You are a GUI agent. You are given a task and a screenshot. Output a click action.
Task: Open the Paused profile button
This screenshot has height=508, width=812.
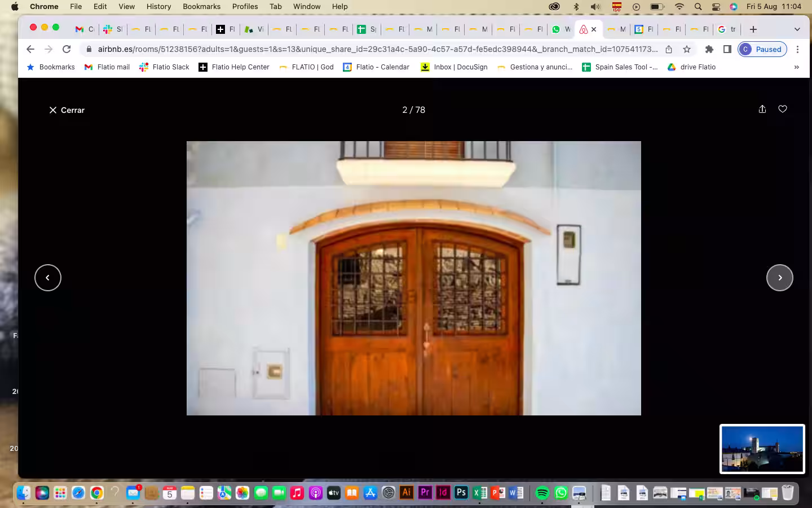coord(762,49)
